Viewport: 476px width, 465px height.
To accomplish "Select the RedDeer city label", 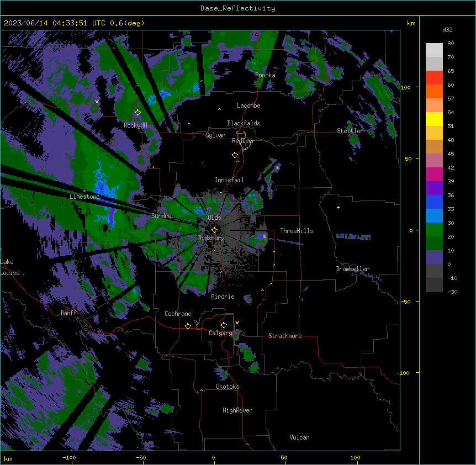I will coord(243,141).
